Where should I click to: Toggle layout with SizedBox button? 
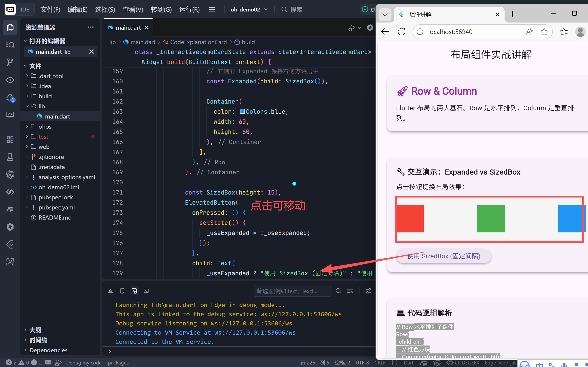pyautogui.click(x=443, y=256)
